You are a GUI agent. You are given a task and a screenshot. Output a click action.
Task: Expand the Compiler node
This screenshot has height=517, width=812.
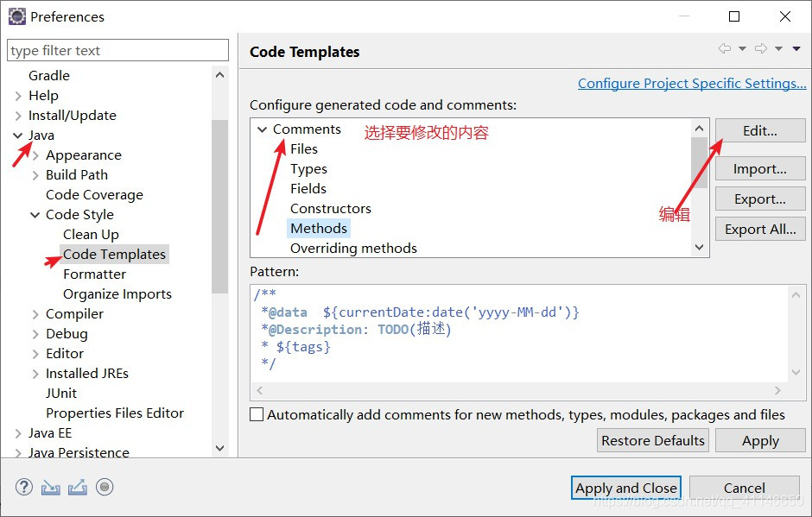pos(35,314)
